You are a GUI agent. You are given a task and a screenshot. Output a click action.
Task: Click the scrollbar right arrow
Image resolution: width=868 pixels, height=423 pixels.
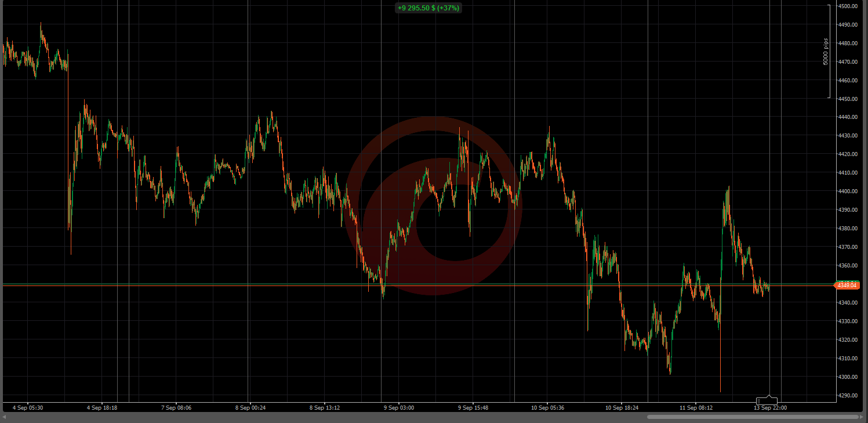tap(863, 417)
